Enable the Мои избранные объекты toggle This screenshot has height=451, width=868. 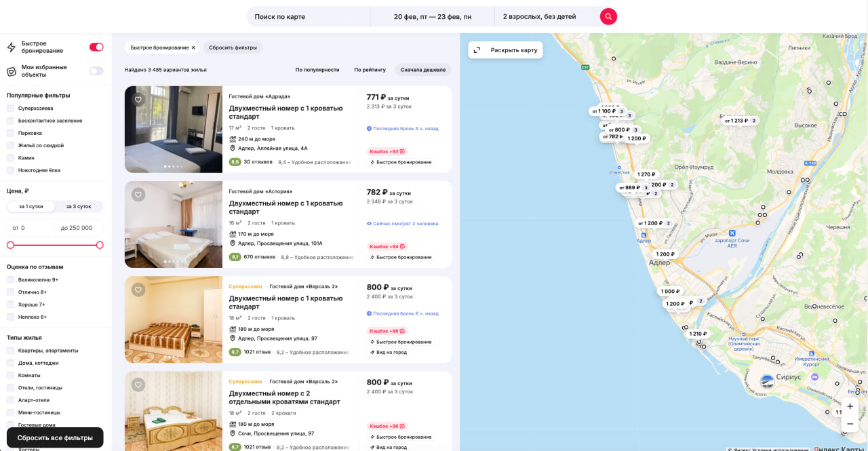click(96, 71)
